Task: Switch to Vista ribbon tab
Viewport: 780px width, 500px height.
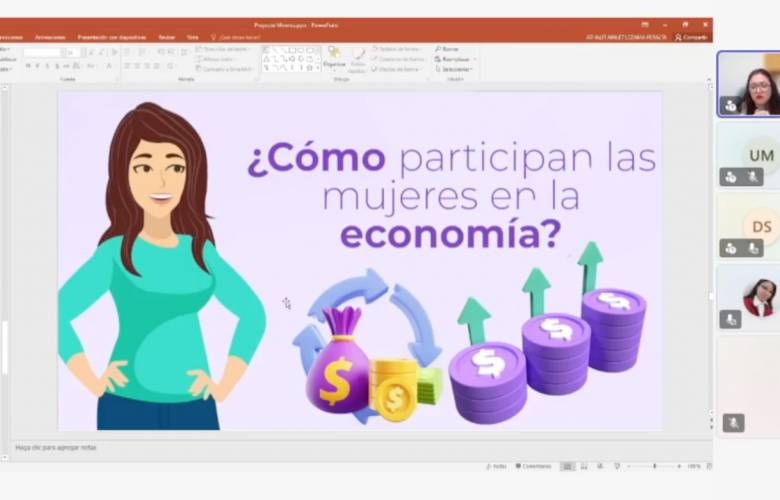Action: [193, 37]
